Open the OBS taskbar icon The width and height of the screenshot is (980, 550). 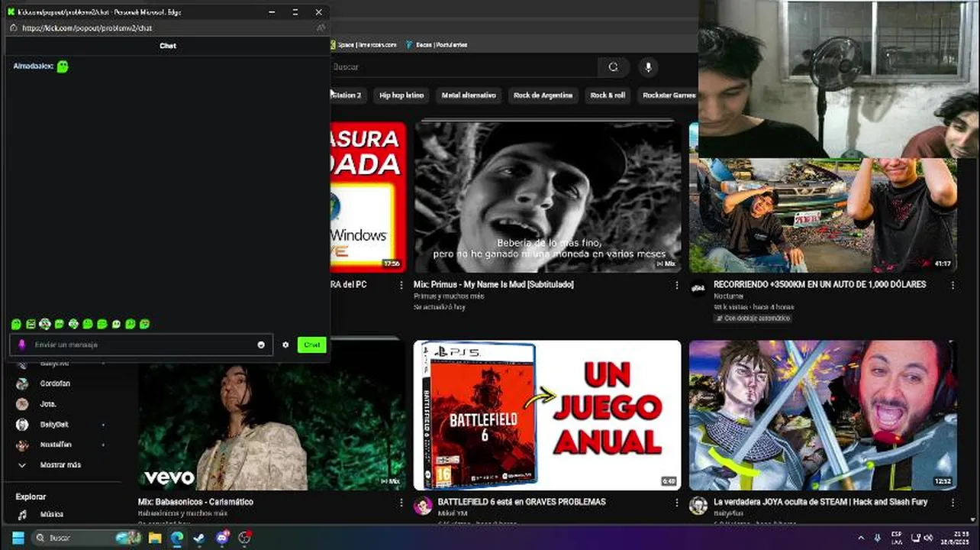click(244, 538)
